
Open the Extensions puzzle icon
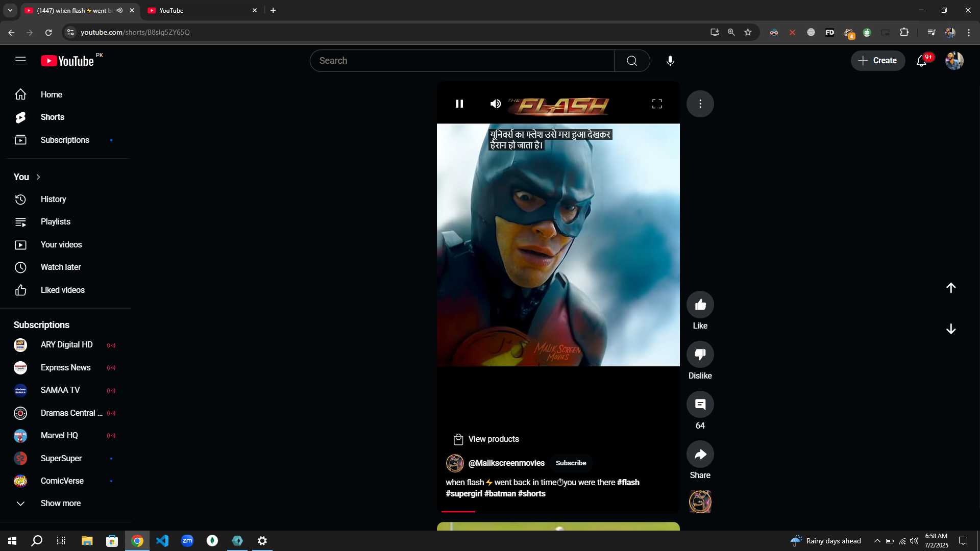pos(904,32)
